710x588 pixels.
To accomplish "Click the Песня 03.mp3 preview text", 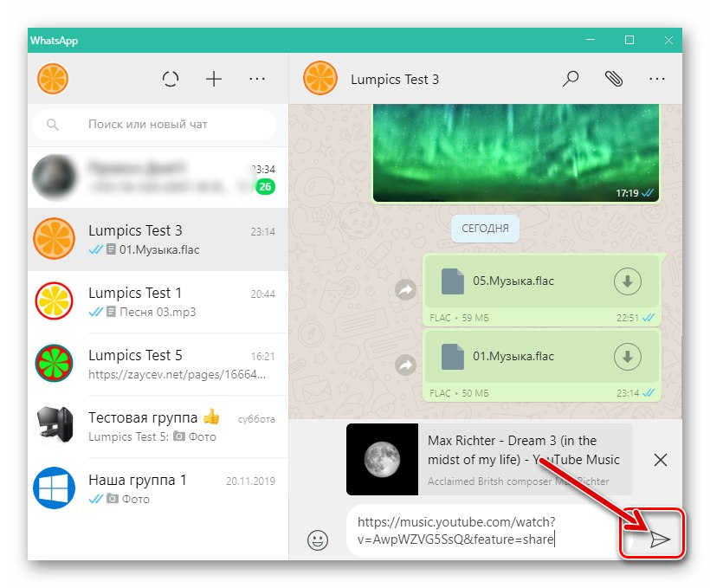I will 158,312.
